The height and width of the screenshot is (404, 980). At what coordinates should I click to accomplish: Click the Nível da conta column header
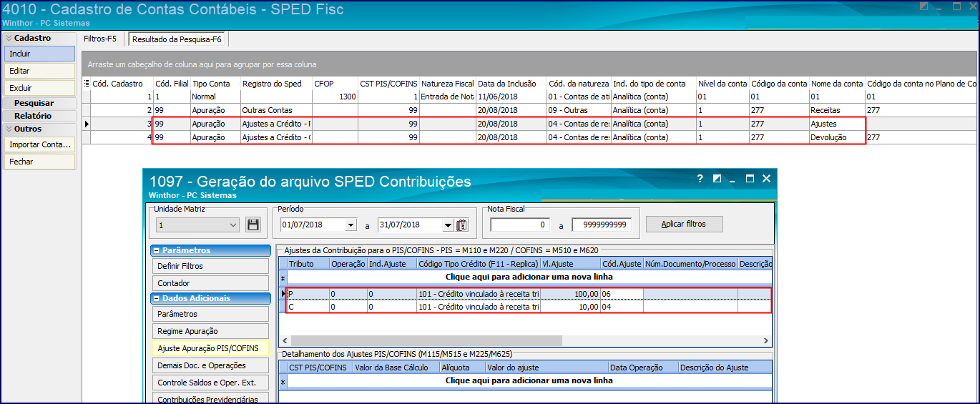click(722, 84)
